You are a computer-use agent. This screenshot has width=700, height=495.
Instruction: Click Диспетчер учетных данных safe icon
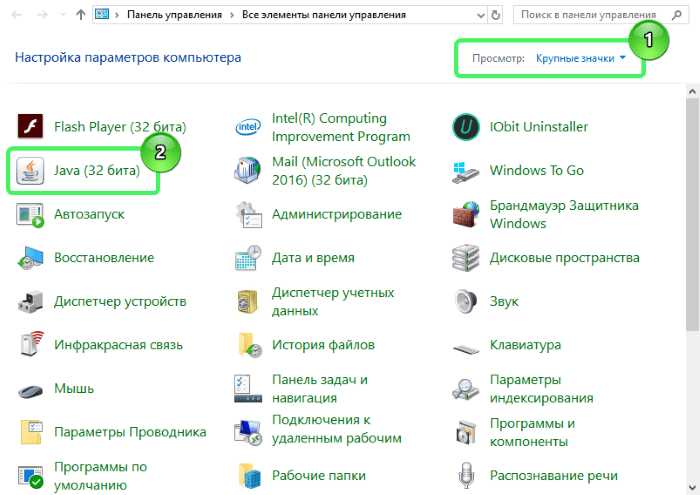coord(248,302)
